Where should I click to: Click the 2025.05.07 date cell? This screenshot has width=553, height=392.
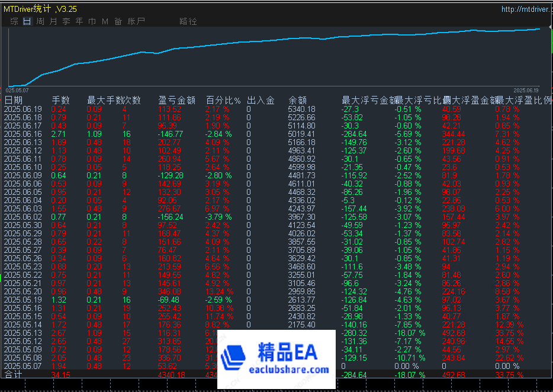tap(23, 367)
